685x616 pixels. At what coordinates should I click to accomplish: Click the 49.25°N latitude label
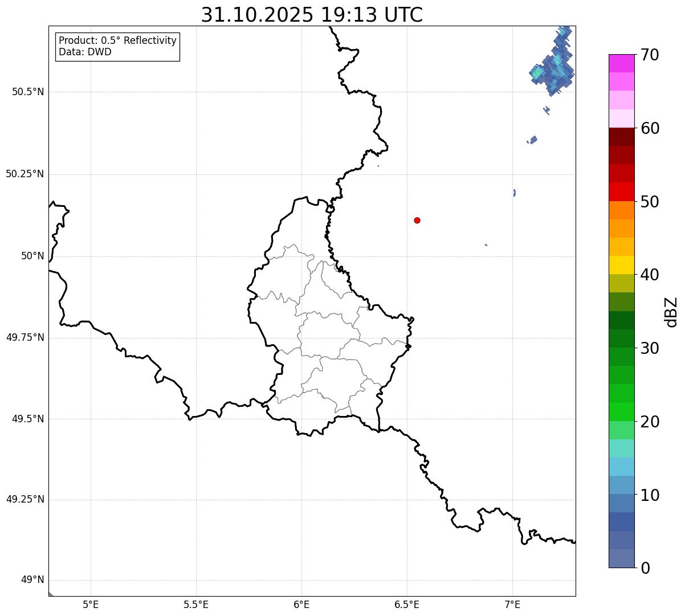pos(25,500)
